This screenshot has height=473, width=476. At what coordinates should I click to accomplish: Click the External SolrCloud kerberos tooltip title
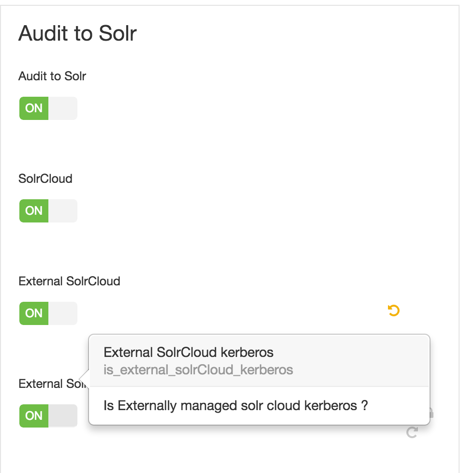189,353
